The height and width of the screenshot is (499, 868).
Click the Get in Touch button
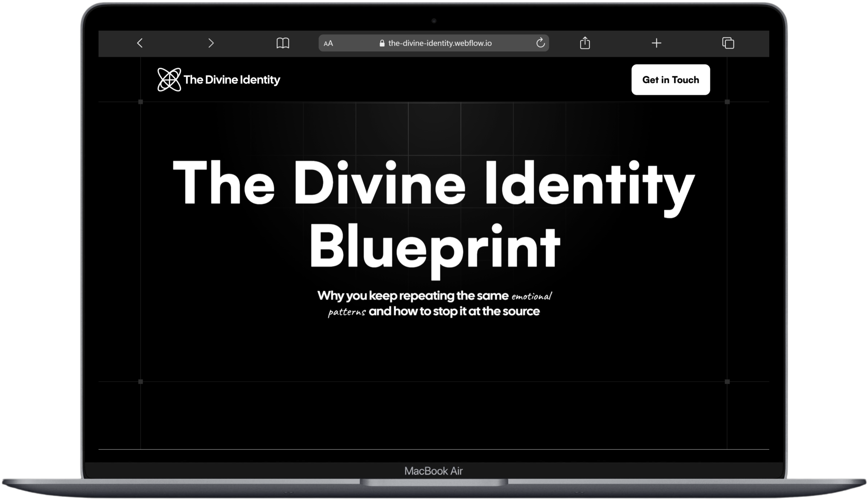670,79
